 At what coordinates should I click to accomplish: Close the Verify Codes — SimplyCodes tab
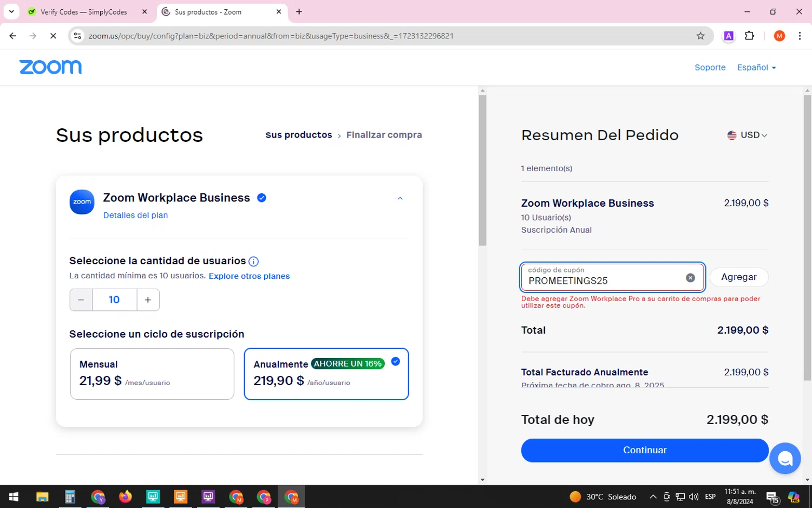tap(145, 11)
